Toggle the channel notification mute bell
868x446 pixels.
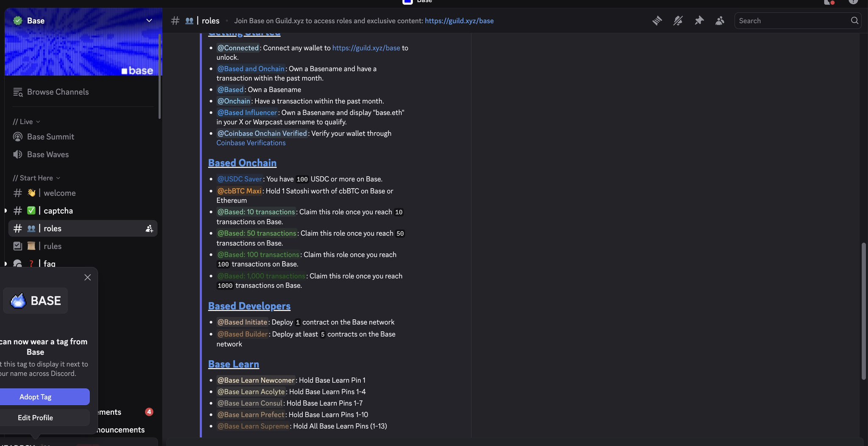tap(678, 20)
